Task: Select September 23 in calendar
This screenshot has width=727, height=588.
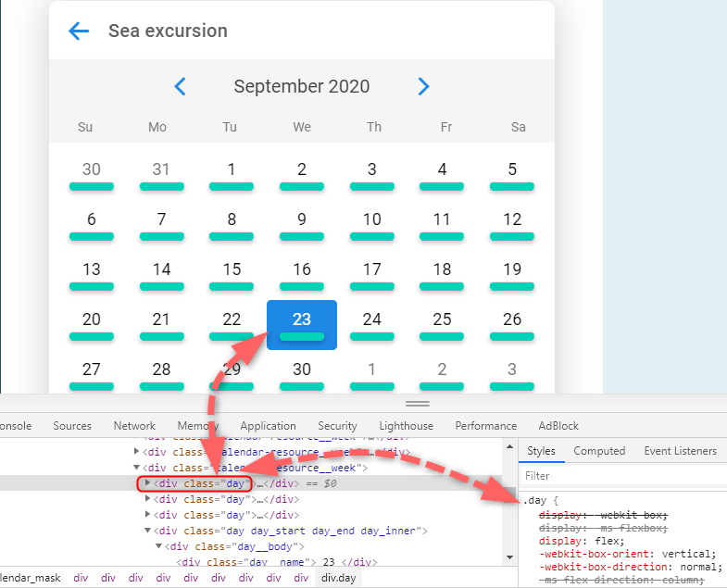Action: click(x=302, y=325)
